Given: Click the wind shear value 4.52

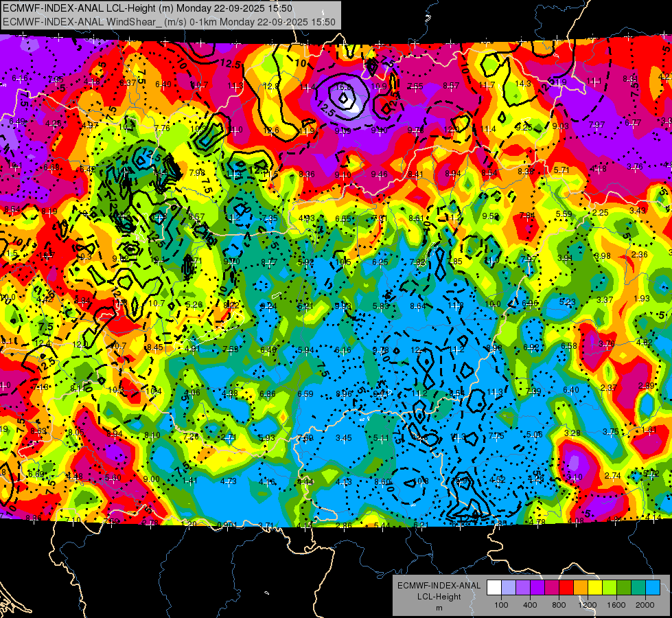Looking at the screenshot, I should (497, 479).
